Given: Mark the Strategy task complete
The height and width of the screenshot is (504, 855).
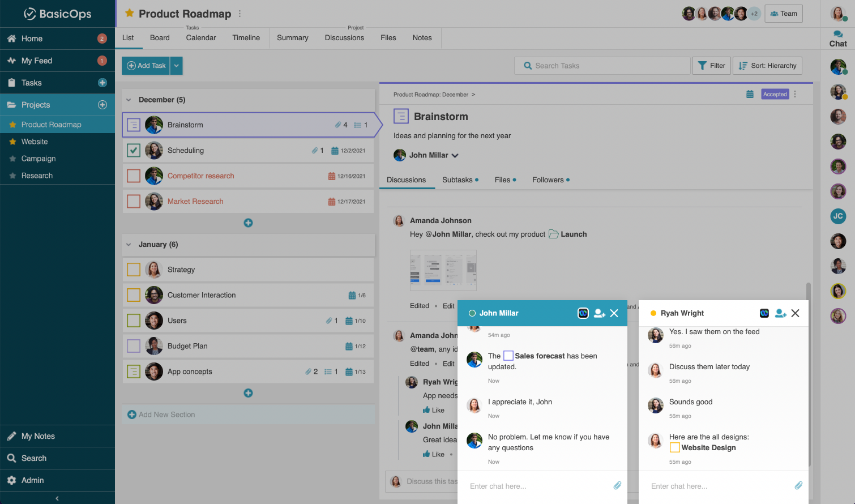Looking at the screenshot, I should click(134, 270).
